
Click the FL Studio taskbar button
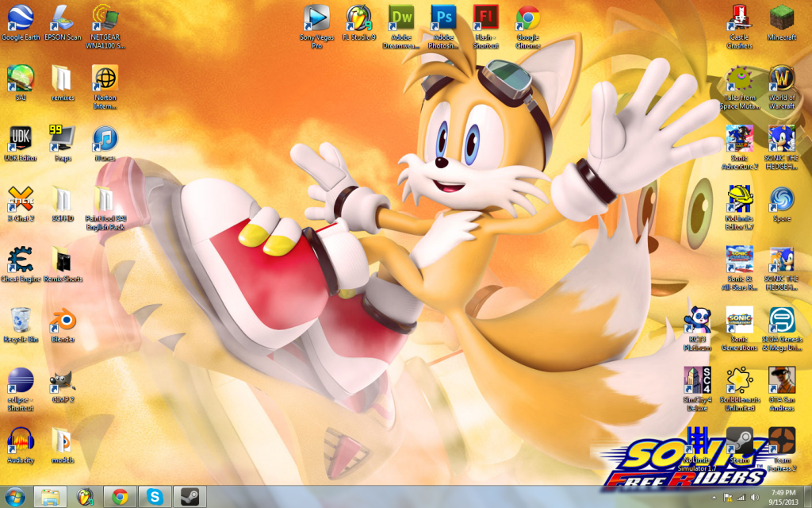tap(85, 497)
